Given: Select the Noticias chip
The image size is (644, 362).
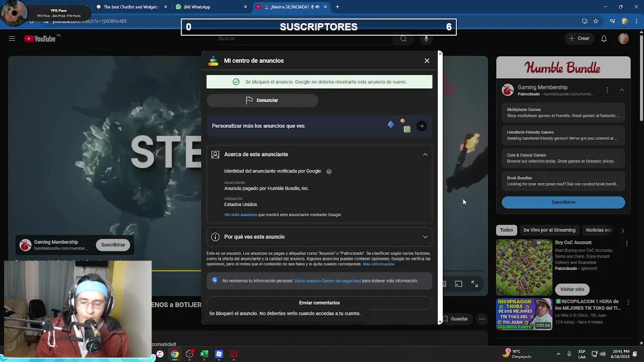Looking at the screenshot, I should 599,230.
